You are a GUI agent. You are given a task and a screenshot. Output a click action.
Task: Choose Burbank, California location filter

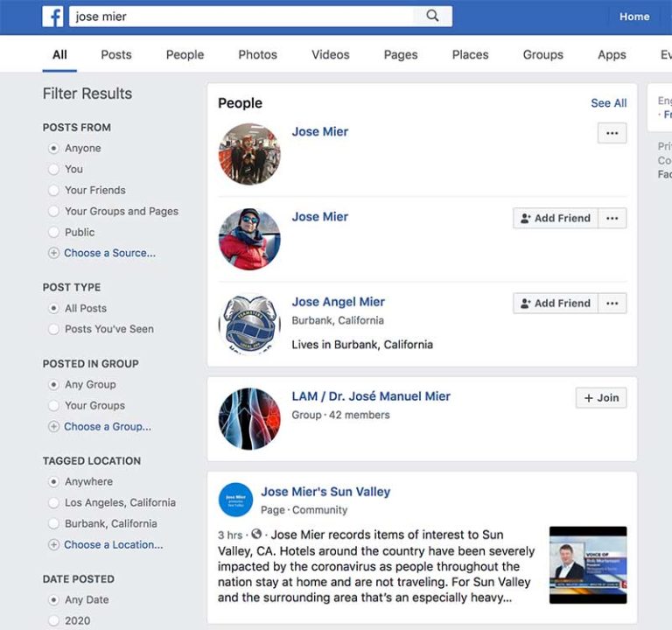(53, 523)
